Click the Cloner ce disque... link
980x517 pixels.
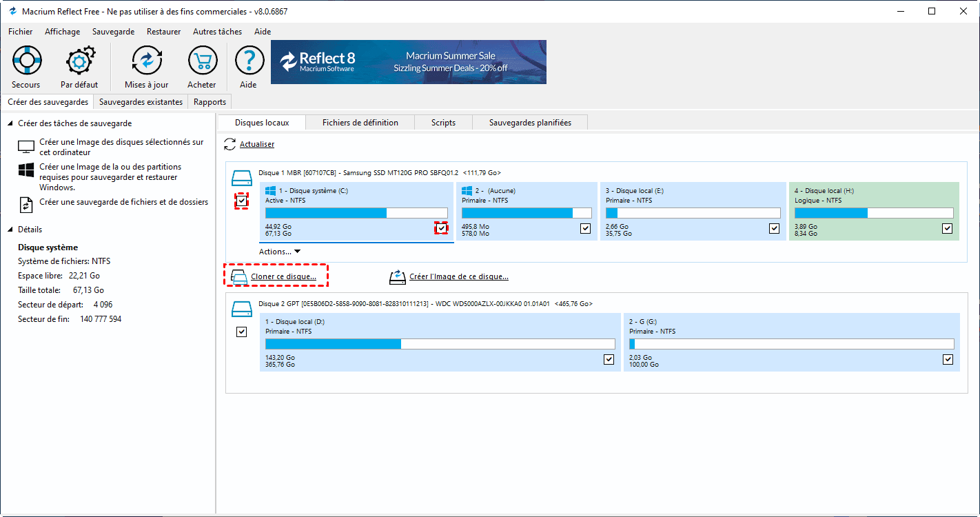coord(283,277)
